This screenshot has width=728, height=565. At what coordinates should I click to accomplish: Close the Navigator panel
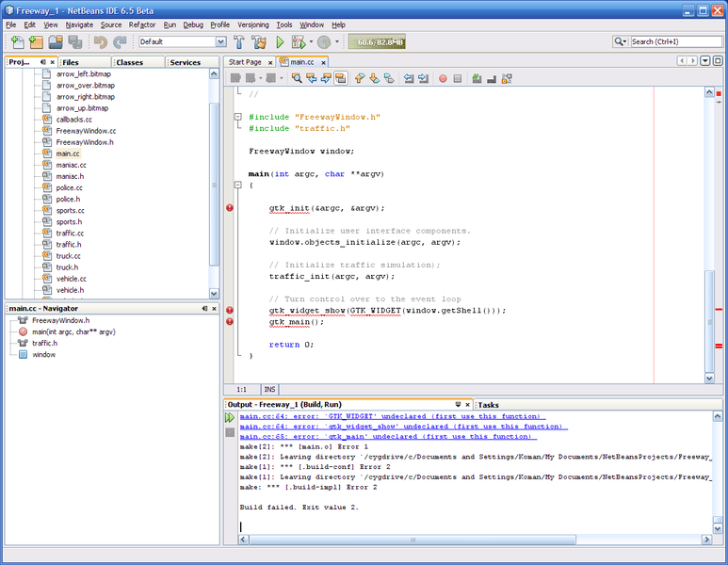pos(214,308)
